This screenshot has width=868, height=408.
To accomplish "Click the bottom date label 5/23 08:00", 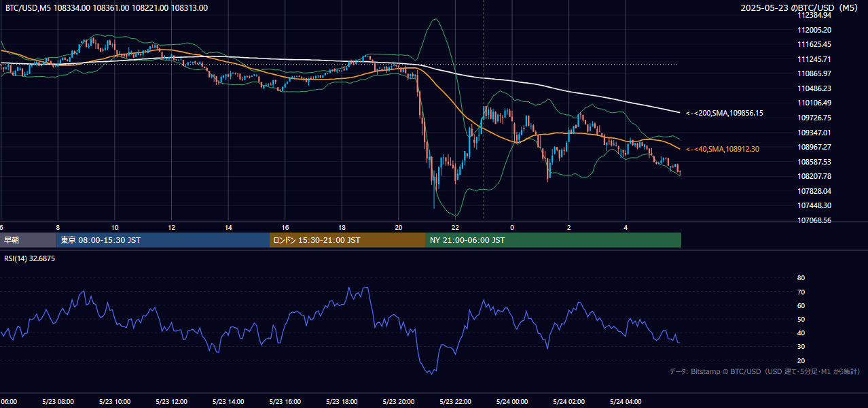I will tap(57, 402).
